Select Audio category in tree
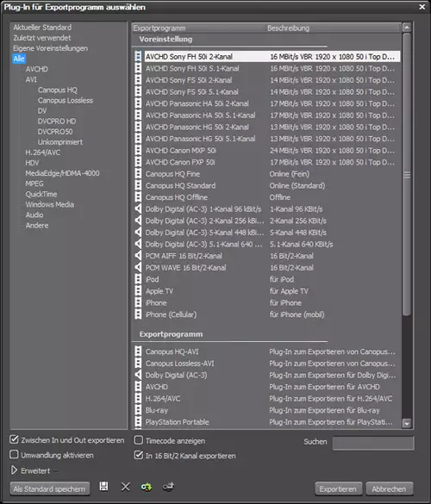This screenshot has width=431, height=504. (x=34, y=215)
